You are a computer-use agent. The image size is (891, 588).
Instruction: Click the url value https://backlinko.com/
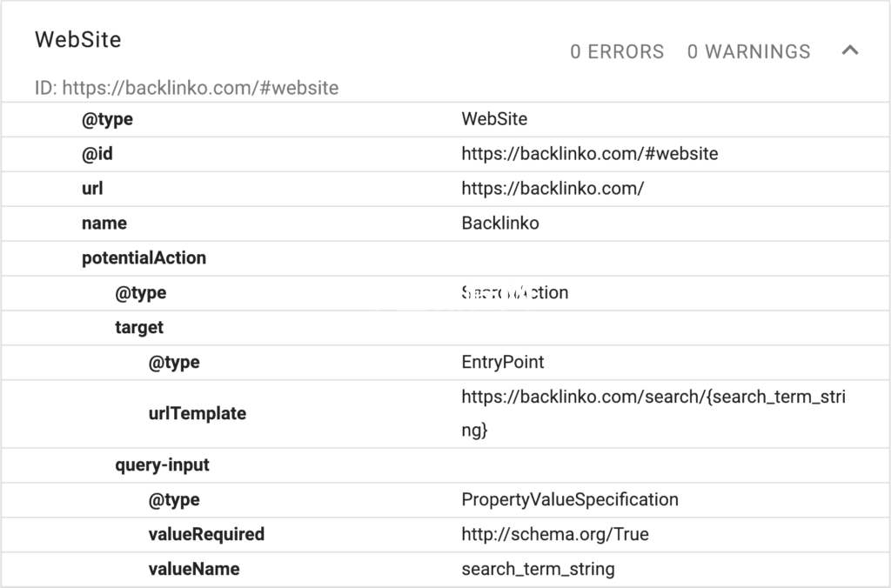(553, 189)
